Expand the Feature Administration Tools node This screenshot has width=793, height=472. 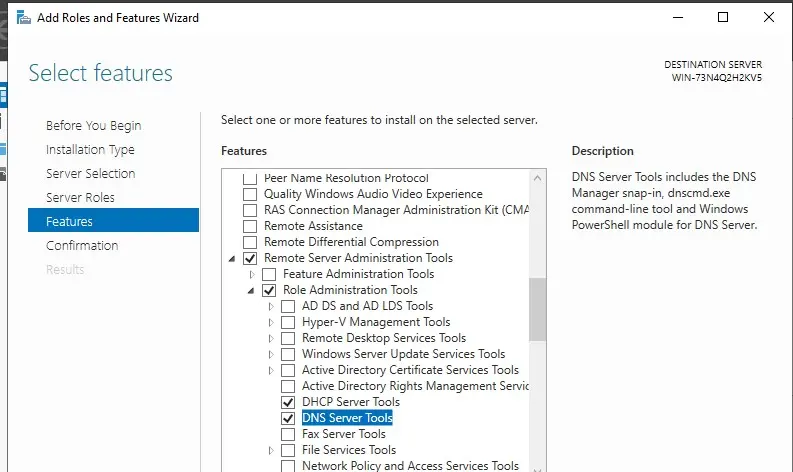pos(252,274)
